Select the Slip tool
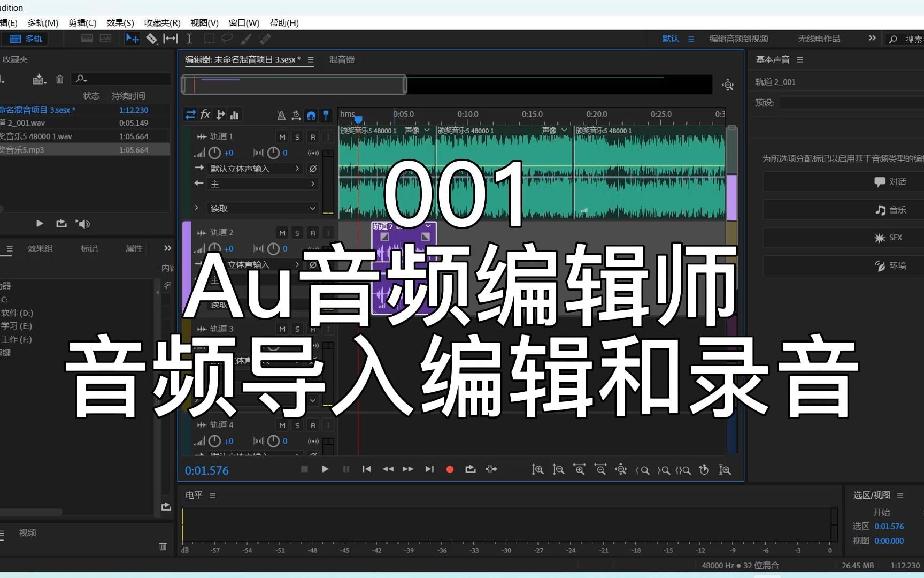 tap(171, 39)
